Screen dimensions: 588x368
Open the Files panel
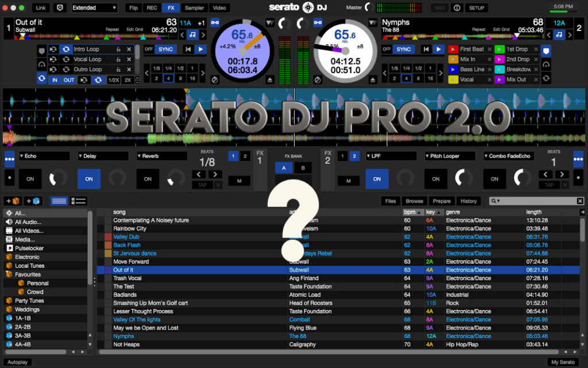pyautogui.click(x=390, y=201)
